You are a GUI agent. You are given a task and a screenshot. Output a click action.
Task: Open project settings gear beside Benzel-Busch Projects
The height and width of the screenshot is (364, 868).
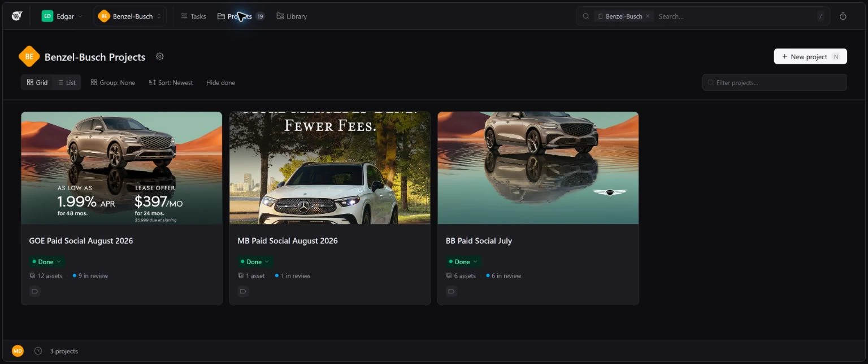click(160, 56)
